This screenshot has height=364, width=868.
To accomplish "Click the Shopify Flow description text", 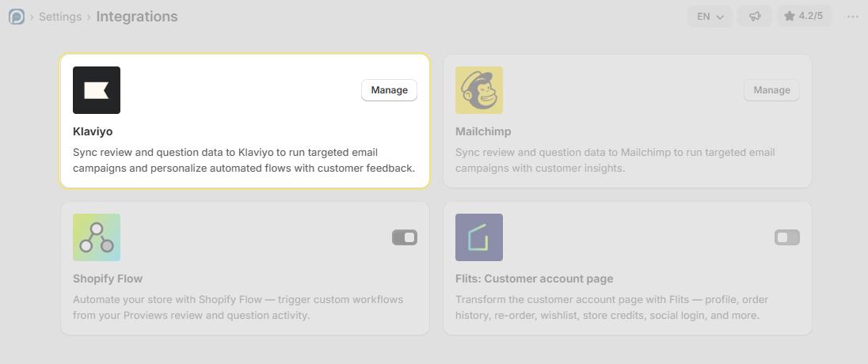I will [238, 308].
